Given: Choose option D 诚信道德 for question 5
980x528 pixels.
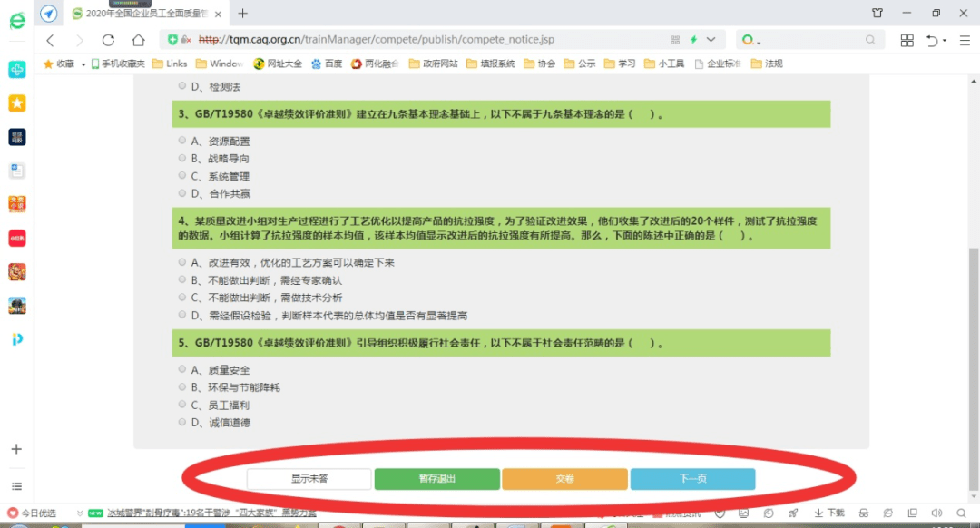Looking at the screenshot, I should pos(183,422).
